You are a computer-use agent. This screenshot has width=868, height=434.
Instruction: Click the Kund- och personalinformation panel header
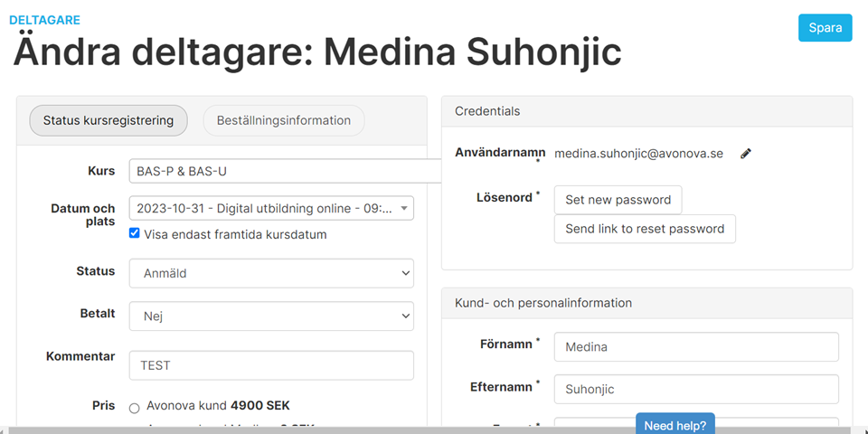[646, 303]
